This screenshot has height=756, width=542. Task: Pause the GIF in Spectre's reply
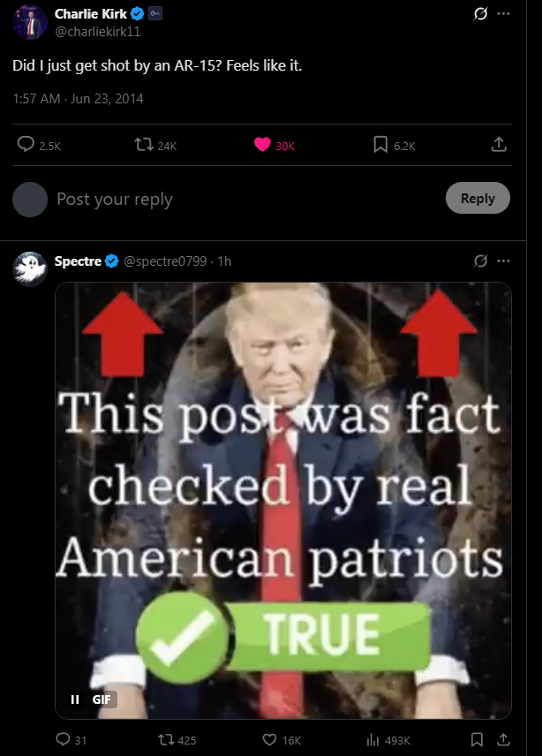point(75,699)
